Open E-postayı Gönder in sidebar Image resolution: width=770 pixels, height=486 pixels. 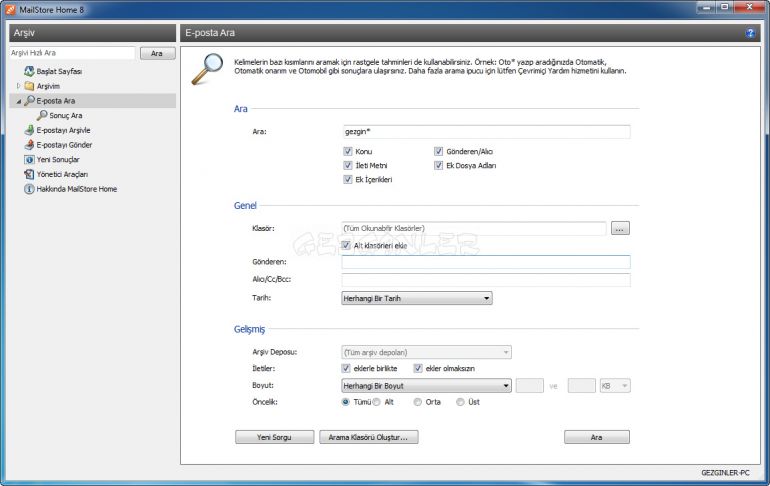pos(64,145)
